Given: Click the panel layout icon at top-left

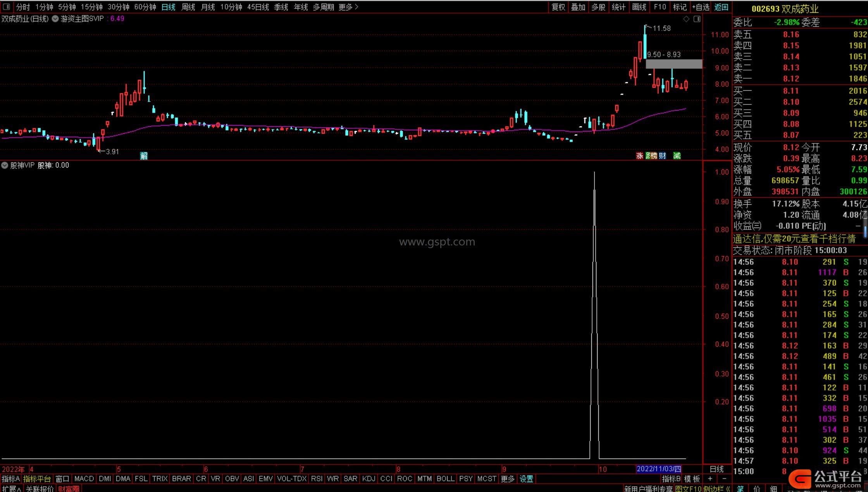Looking at the screenshot, I should pyautogui.click(x=7, y=7).
